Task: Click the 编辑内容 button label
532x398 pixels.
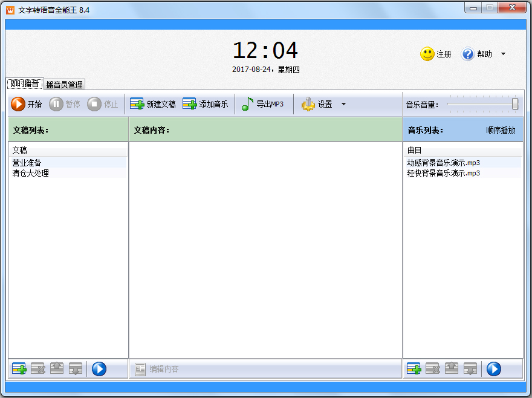Action: [164, 369]
